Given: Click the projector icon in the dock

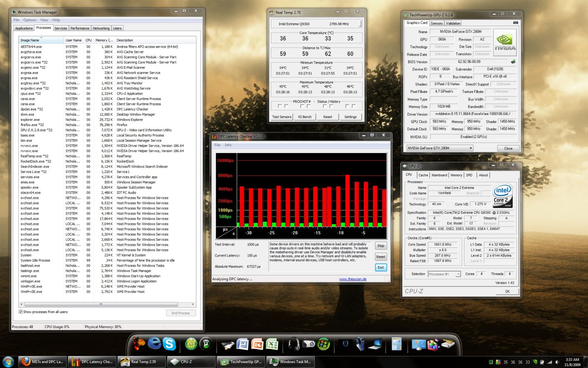Looking at the screenshot, I should pos(309,344).
